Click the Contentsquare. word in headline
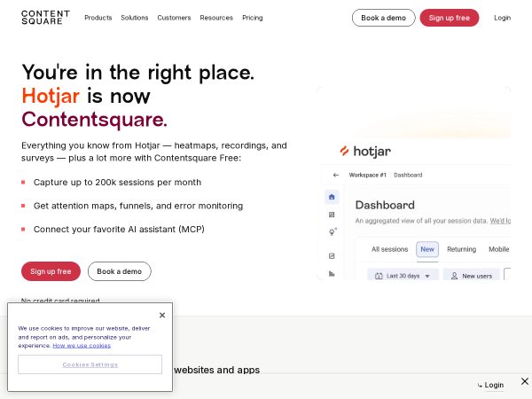Viewport: 532px width, 399px height. 94,120
